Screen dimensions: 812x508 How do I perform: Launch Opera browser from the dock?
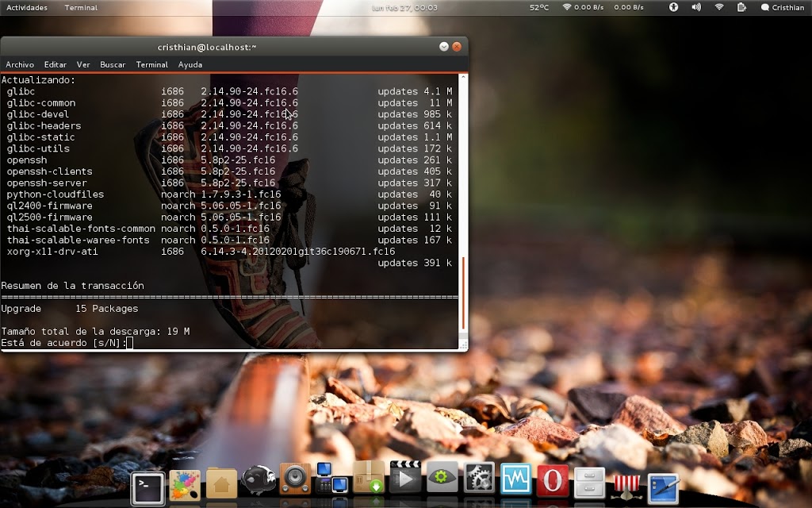(552, 479)
